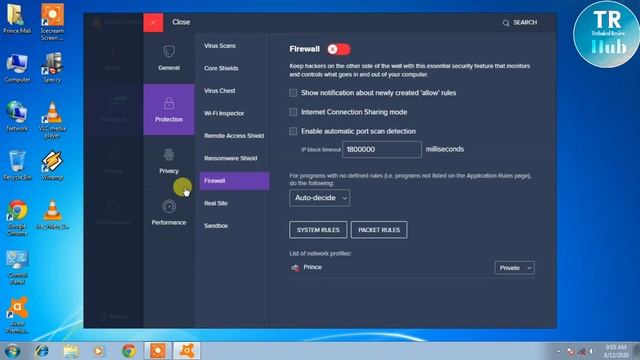Screen dimensions: 640x360
Task: Launch the Winamp desktop shortcut
Action: [x=52, y=166]
